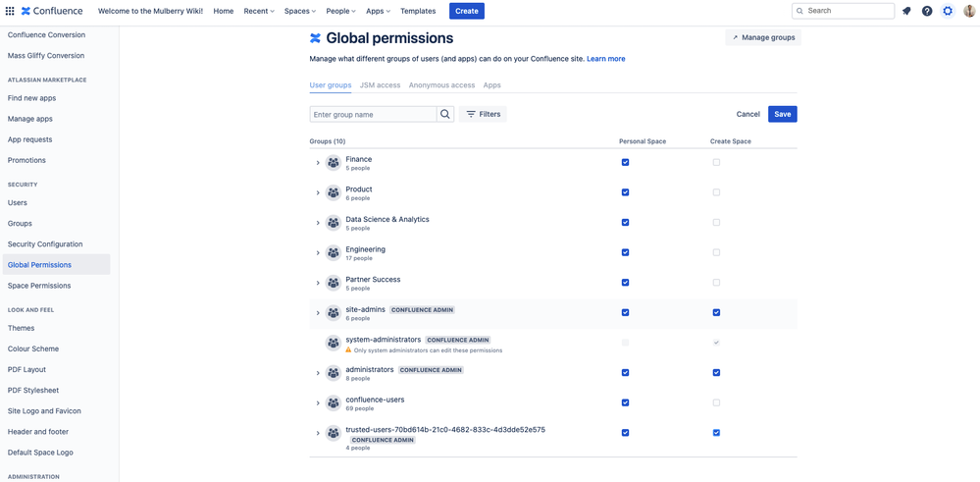Expand the confluence-users group row
980x482 pixels.
coord(318,402)
